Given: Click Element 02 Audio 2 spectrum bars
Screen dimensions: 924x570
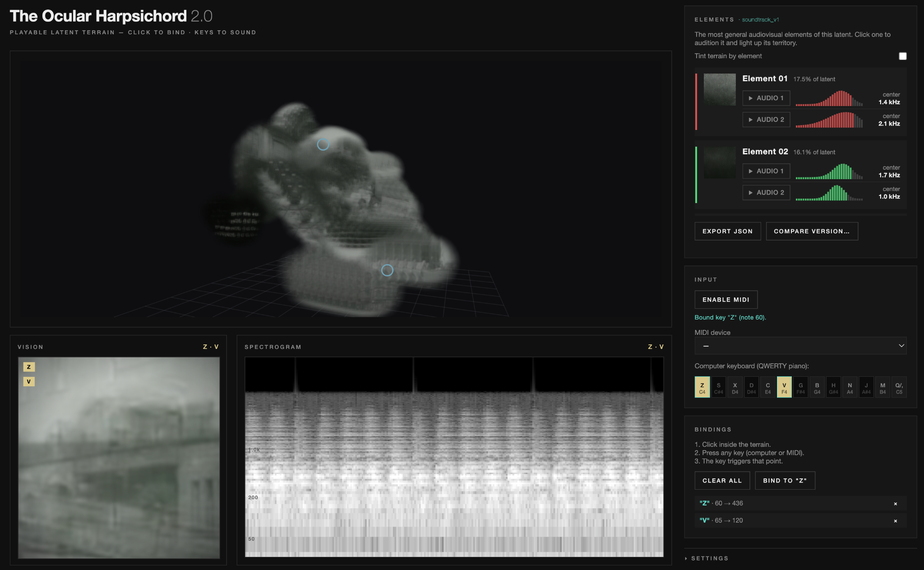Looking at the screenshot, I should click(x=829, y=193).
